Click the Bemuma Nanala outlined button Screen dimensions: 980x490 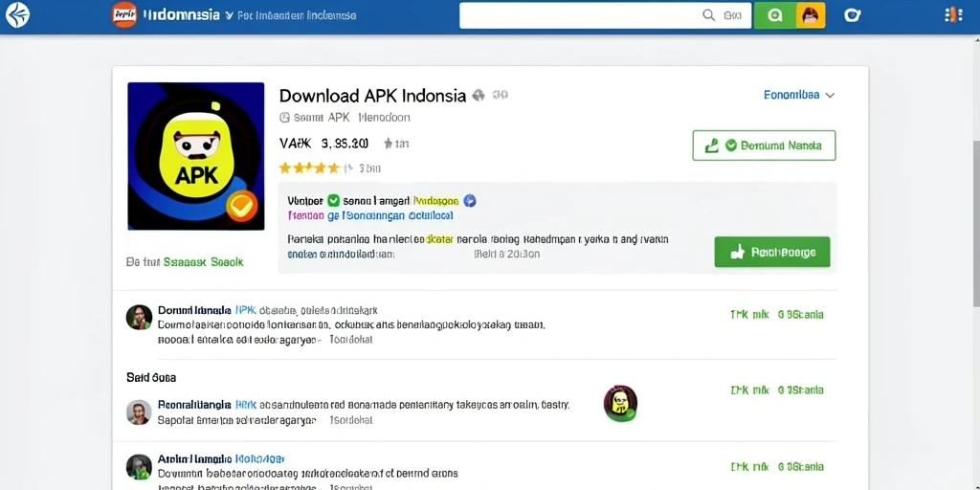(764, 145)
